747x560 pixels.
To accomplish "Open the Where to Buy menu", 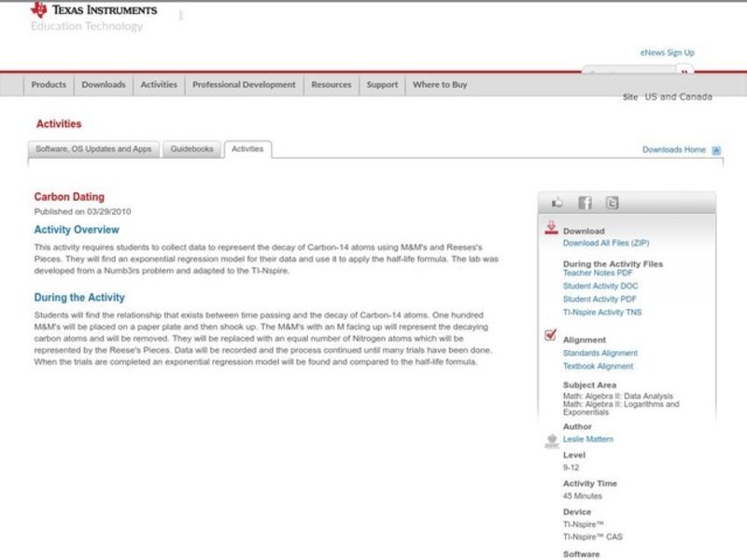I will [x=440, y=85].
